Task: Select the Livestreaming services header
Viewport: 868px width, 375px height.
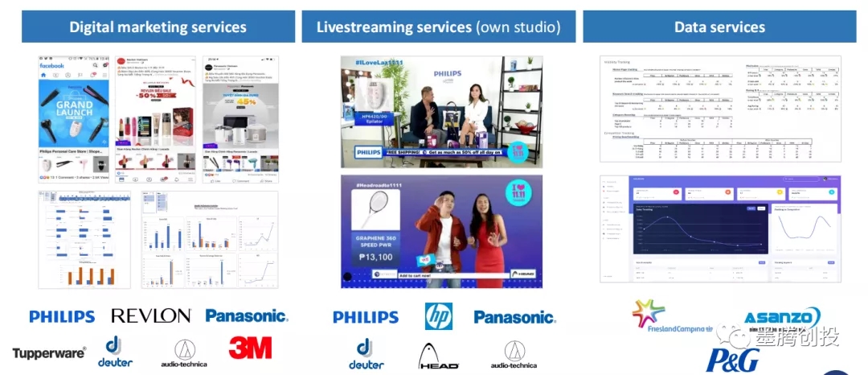Action: point(439,26)
